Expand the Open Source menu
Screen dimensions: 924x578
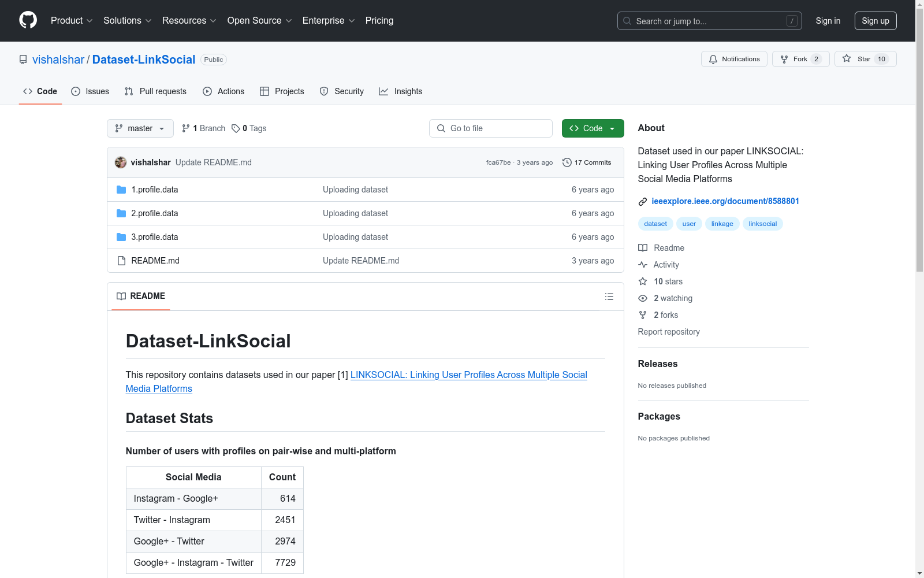[x=259, y=20]
